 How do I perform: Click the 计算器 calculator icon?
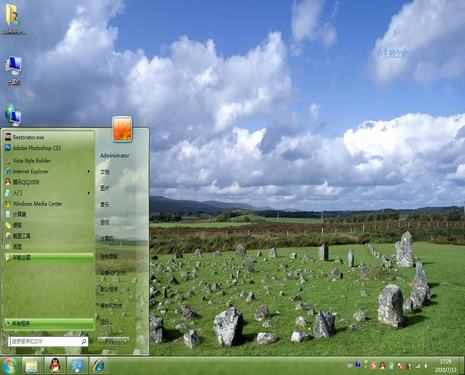click(8, 214)
